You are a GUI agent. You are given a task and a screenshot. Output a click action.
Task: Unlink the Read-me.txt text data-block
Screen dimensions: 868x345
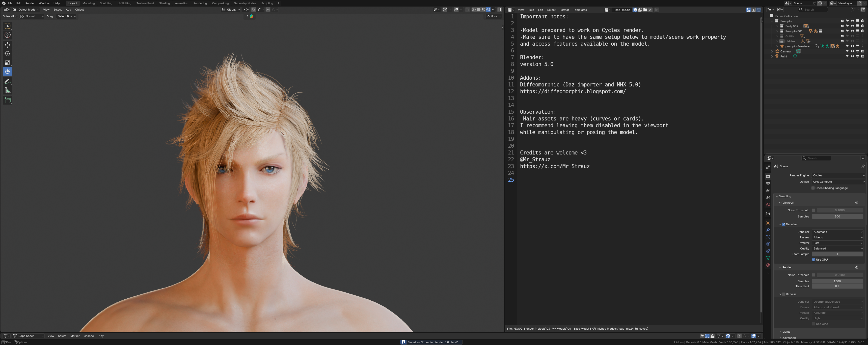pyautogui.click(x=650, y=10)
